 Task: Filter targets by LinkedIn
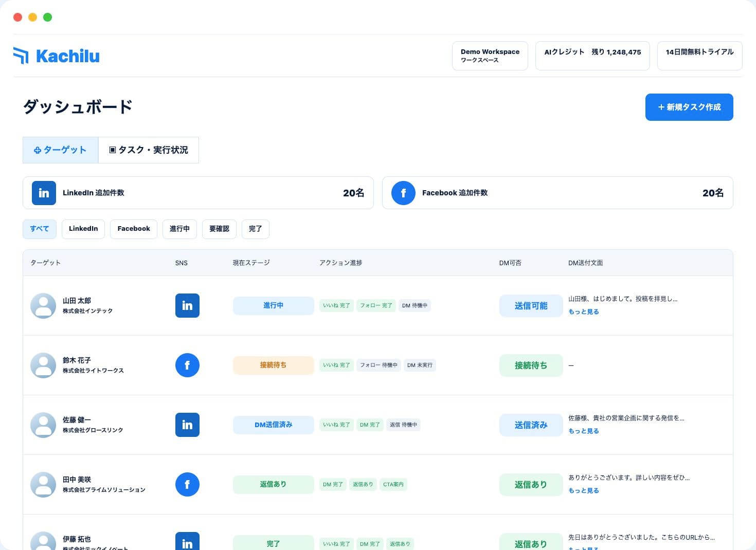(83, 229)
